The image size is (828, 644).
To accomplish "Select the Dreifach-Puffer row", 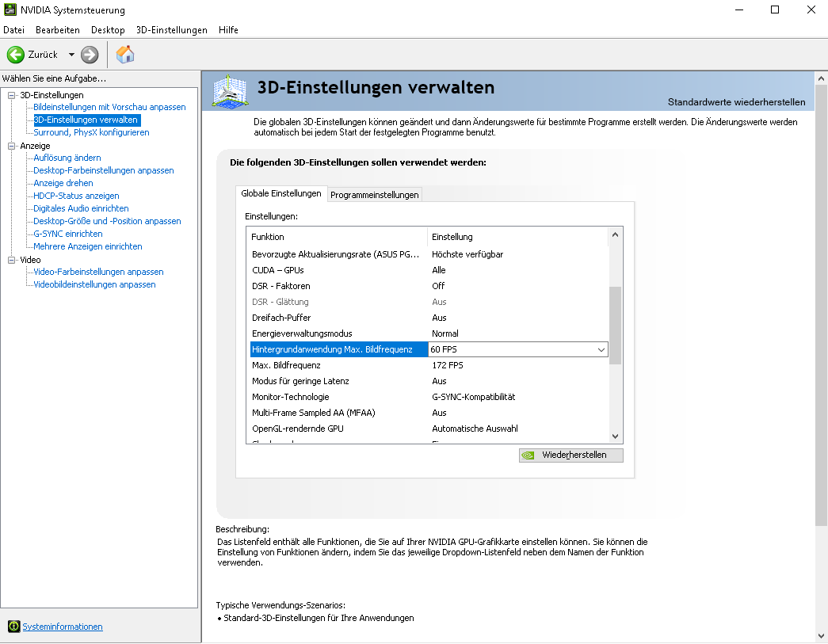I will point(429,318).
